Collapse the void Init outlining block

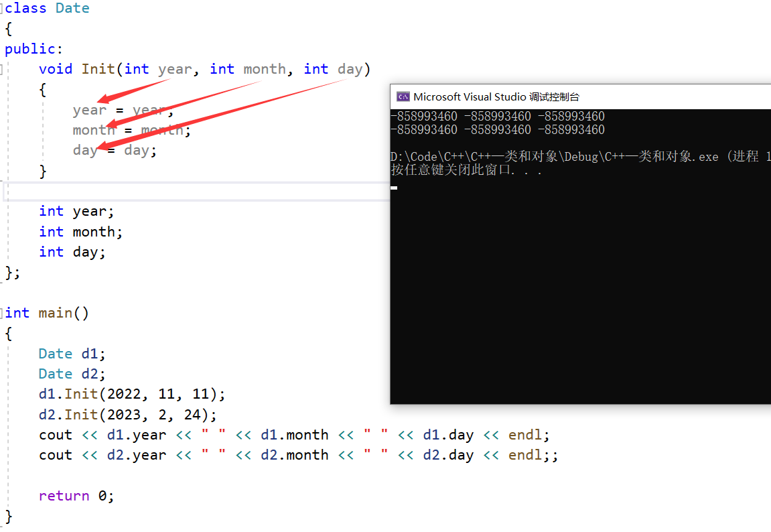click(1, 69)
